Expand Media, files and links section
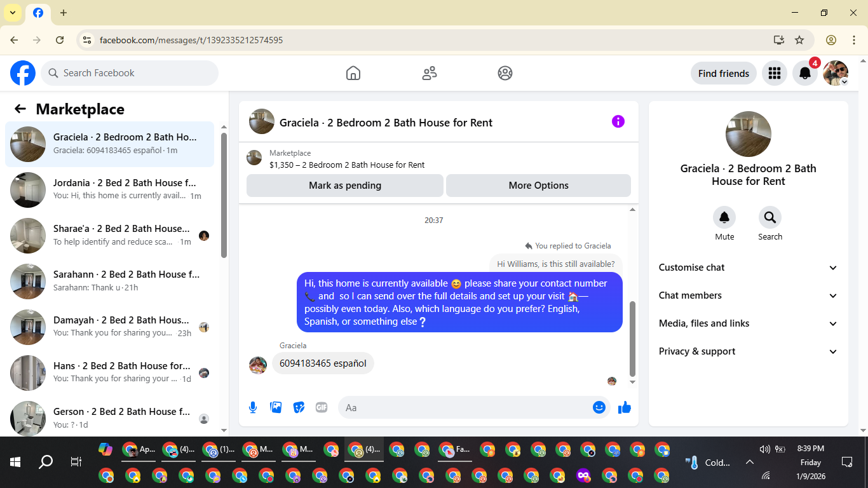This screenshot has height=488, width=868. [x=749, y=323]
